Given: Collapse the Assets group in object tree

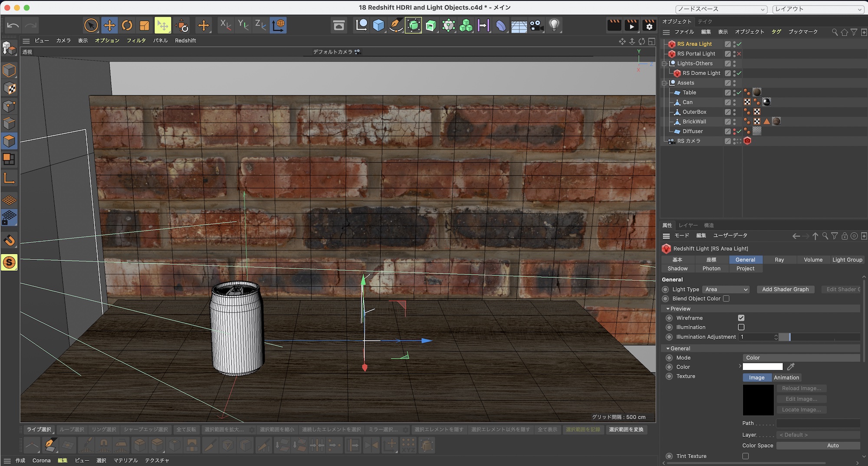Looking at the screenshot, I should pos(664,83).
